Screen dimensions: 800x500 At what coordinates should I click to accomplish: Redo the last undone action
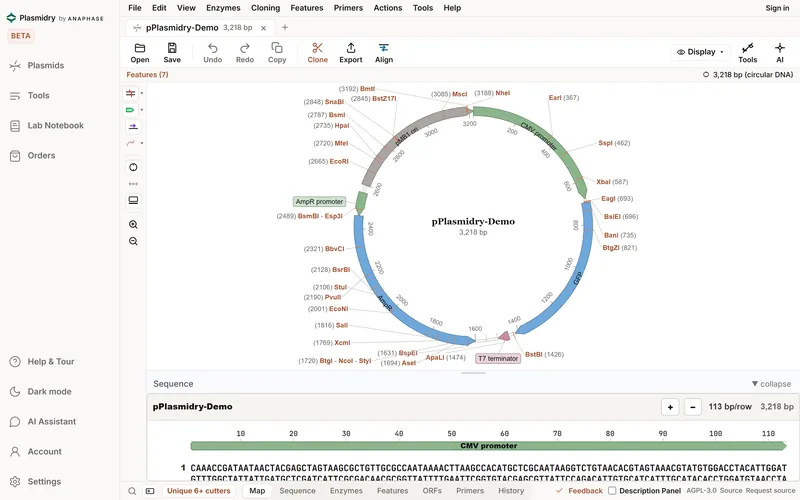[245, 53]
